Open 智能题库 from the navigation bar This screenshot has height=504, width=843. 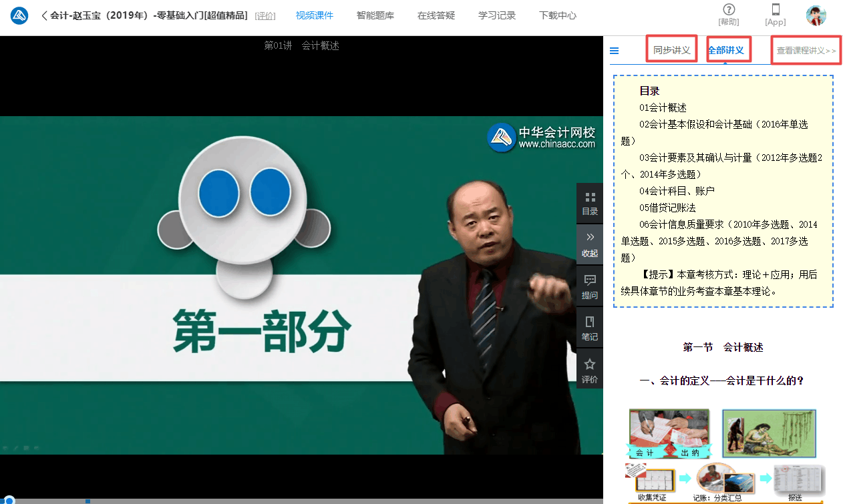point(375,15)
